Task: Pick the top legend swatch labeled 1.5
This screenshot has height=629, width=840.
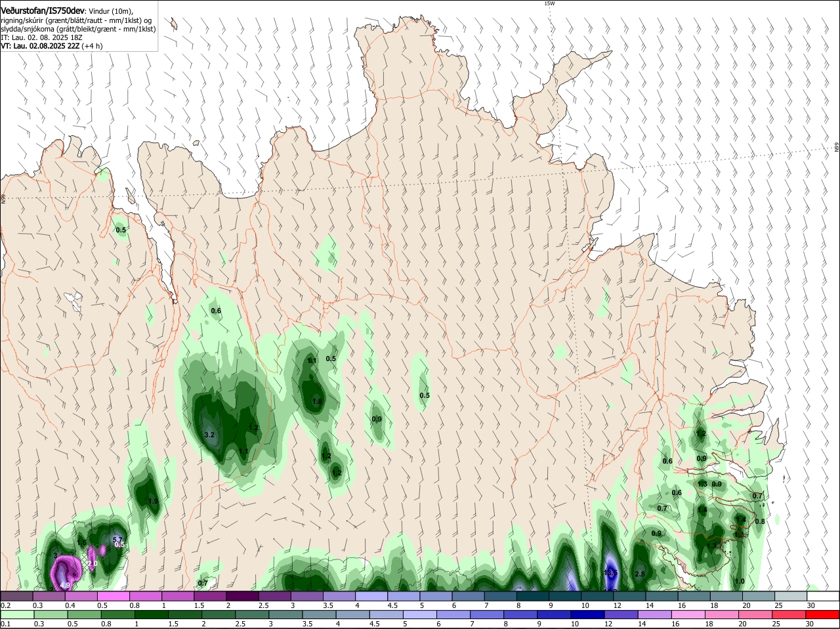Action: [210, 596]
